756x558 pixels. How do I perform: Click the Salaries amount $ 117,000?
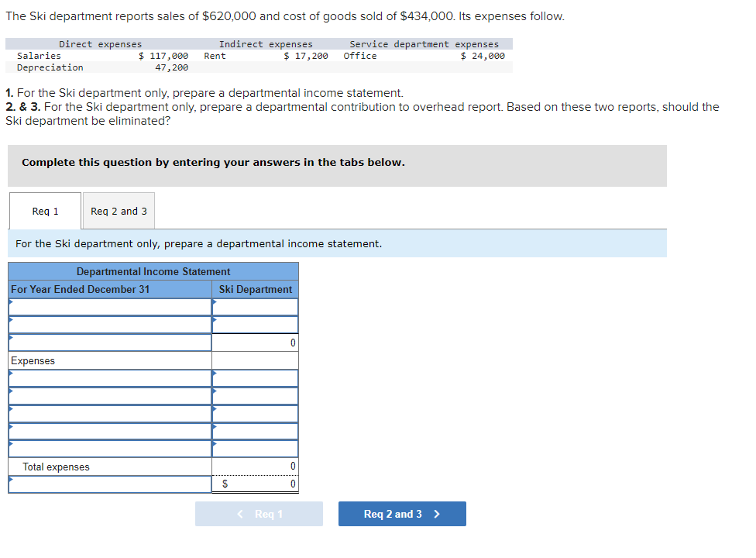(x=163, y=56)
